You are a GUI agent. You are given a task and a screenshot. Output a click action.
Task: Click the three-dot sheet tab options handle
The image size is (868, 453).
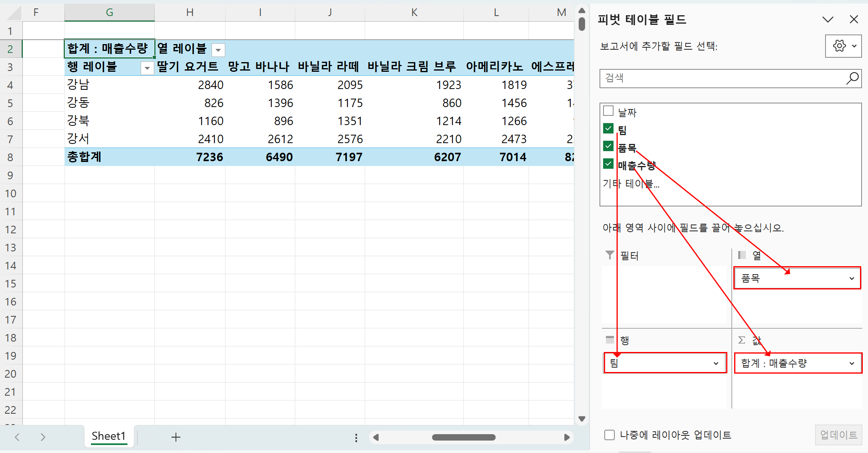(356, 437)
